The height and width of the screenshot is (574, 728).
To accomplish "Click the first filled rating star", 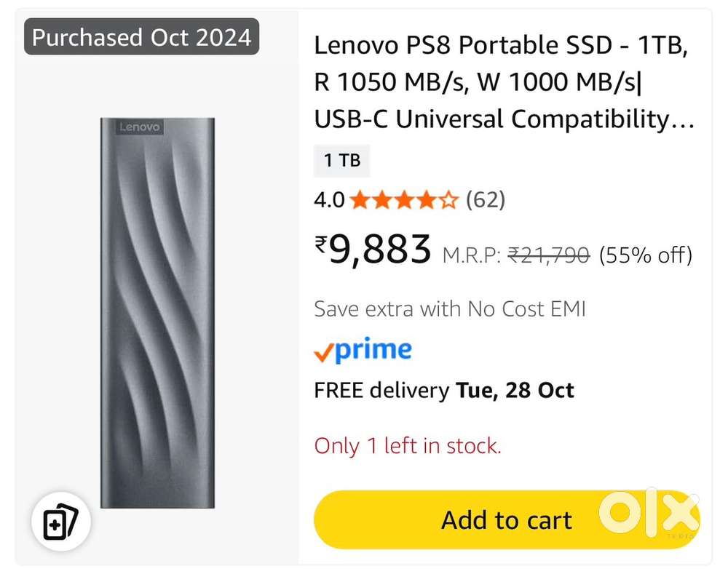I will [x=360, y=200].
